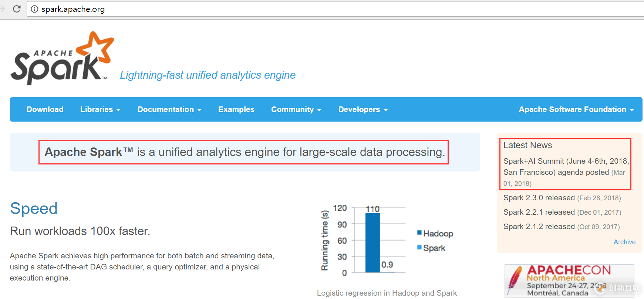Click the Spark 2.2.1 released news
The image size is (644, 299).
tap(539, 212)
